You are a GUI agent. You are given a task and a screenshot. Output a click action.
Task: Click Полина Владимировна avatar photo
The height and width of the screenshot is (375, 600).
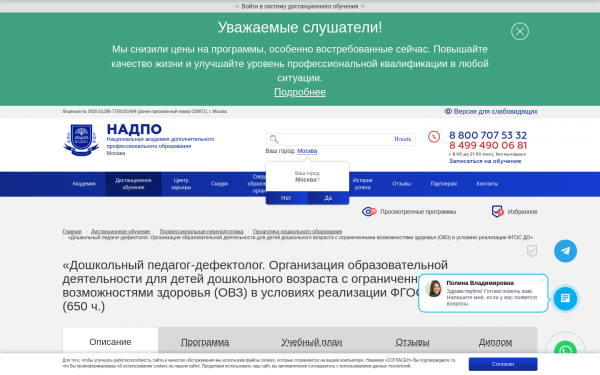[x=434, y=289]
